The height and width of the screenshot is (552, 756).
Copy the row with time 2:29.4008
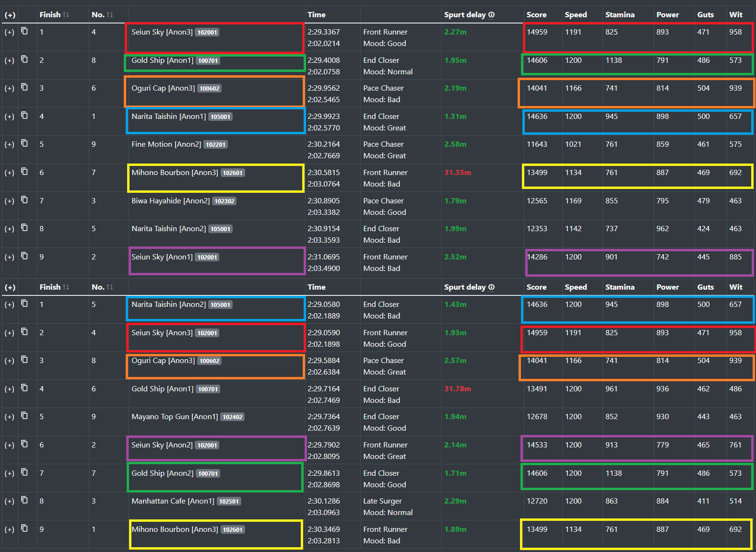24,59
